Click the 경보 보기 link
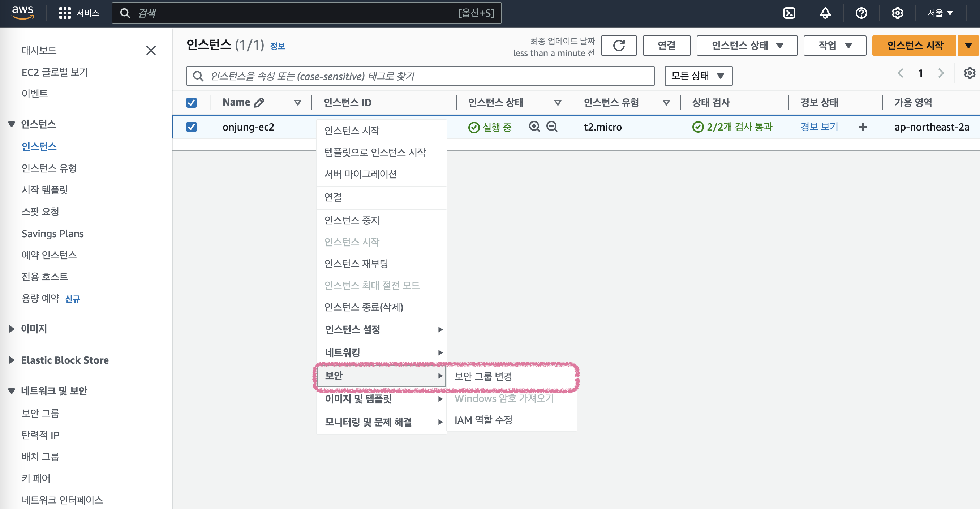 819,127
